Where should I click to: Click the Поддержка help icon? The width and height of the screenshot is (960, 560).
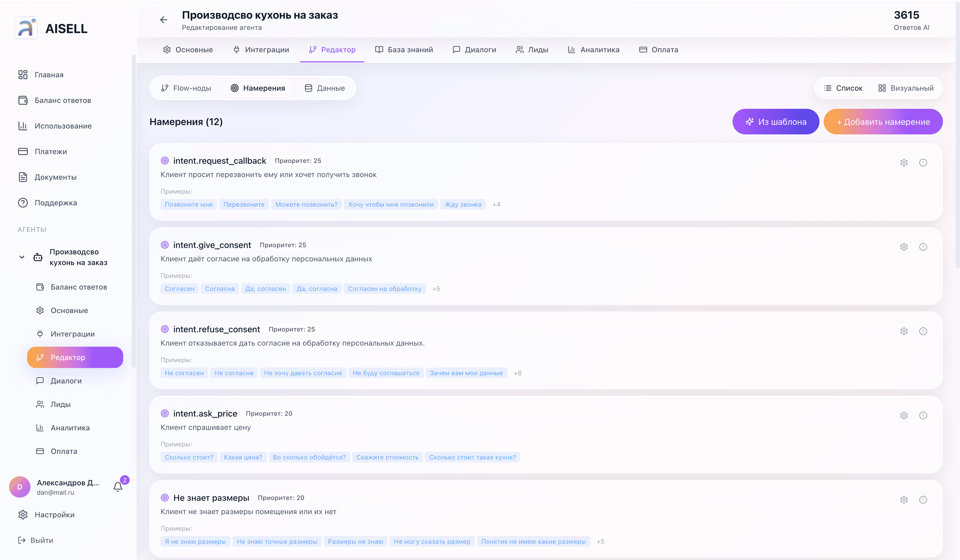click(x=22, y=202)
